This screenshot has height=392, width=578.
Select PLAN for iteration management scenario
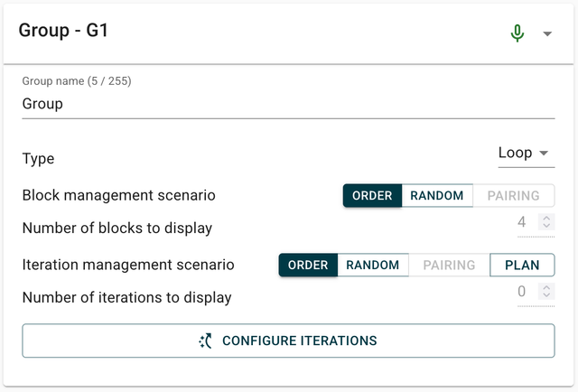(x=522, y=265)
